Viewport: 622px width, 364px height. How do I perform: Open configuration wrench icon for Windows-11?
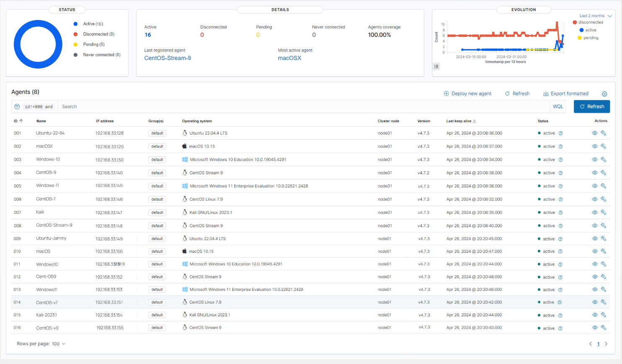[604, 186]
